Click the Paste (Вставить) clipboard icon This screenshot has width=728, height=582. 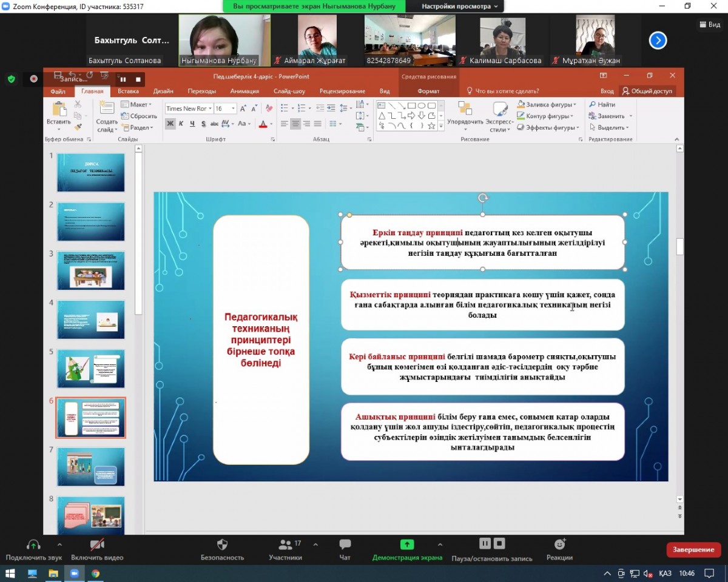pos(59,110)
